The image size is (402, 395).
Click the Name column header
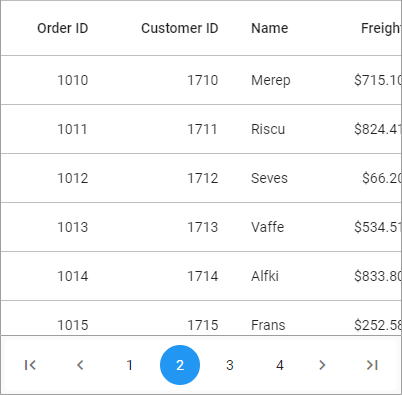pyautogui.click(x=270, y=28)
